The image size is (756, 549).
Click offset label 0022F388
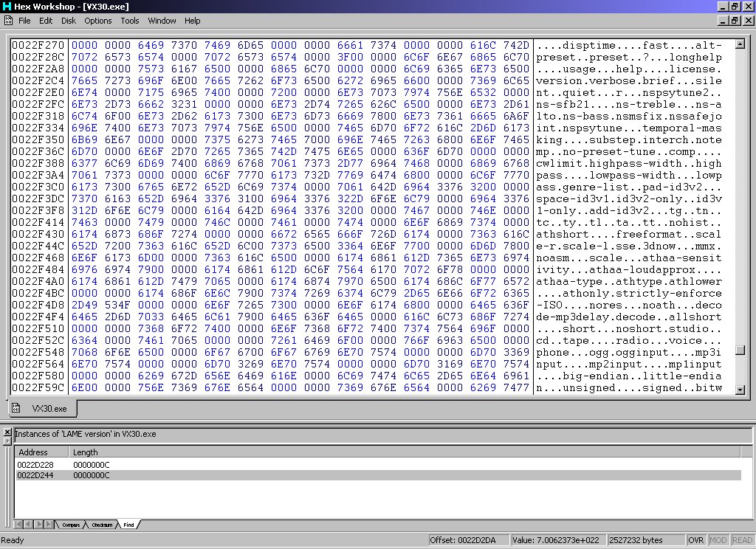click(38, 163)
